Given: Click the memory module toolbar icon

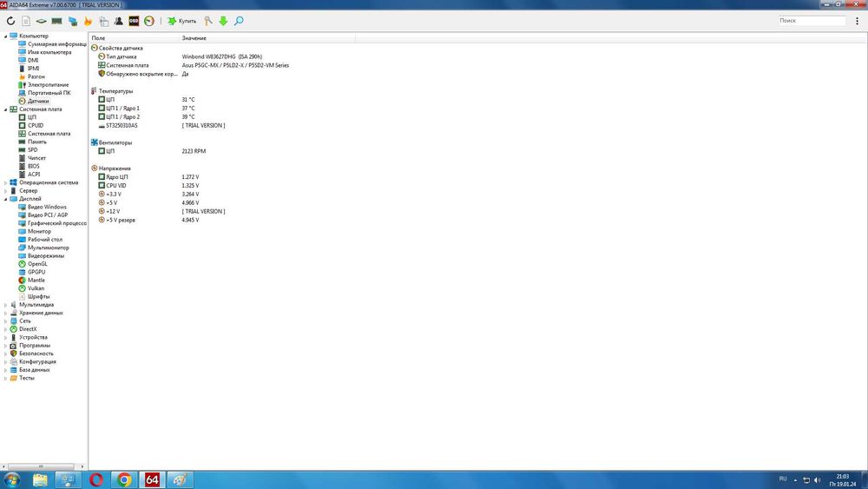Looking at the screenshot, I should pos(56,21).
